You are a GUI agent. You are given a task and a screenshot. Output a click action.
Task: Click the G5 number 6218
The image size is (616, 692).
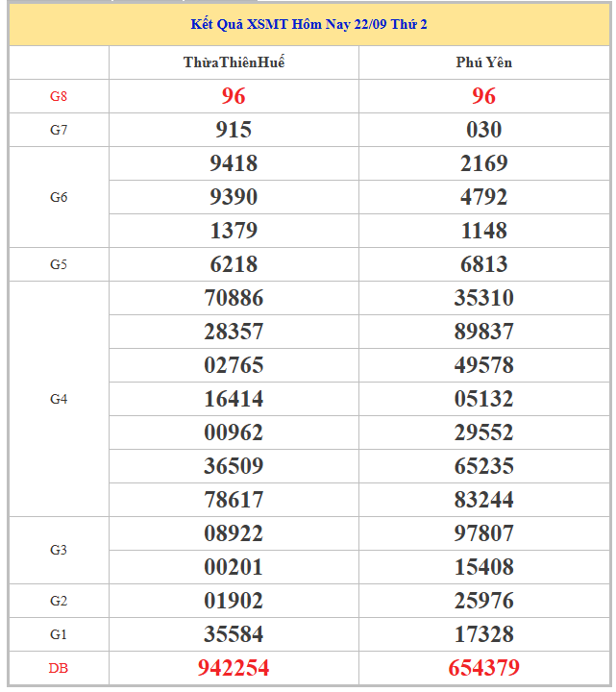click(234, 264)
